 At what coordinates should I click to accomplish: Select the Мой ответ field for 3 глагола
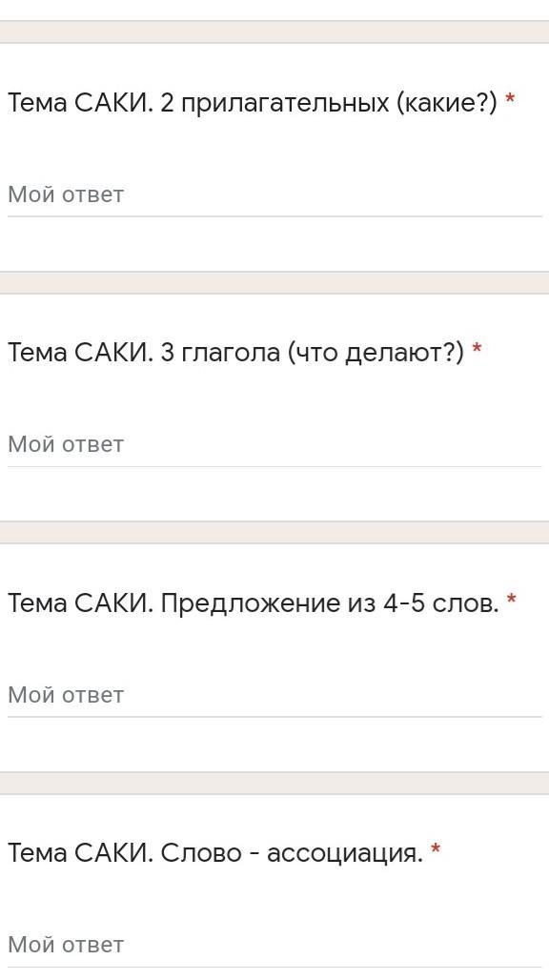click(274, 445)
